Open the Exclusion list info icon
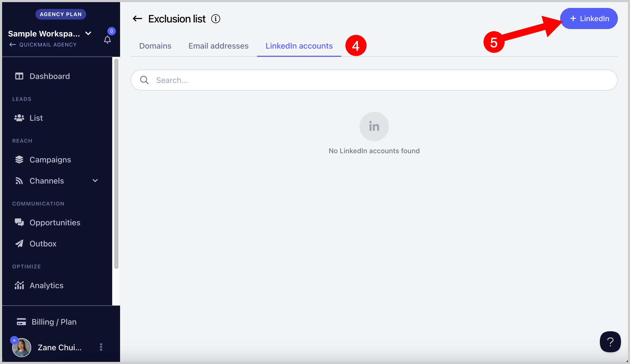 (x=216, y=19)
